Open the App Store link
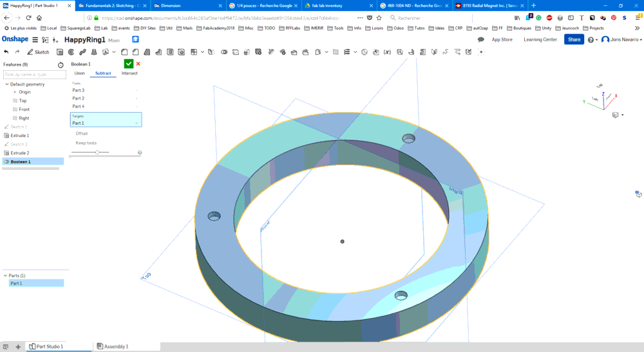Image resolution: width=644 pixels, height=352 pixels. [x=502, y=40]
